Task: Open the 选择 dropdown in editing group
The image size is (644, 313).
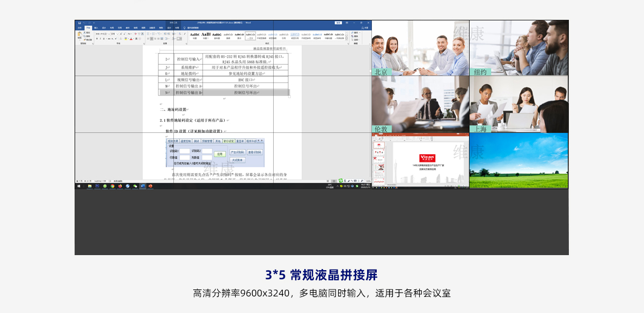Action: click(355, 40)
